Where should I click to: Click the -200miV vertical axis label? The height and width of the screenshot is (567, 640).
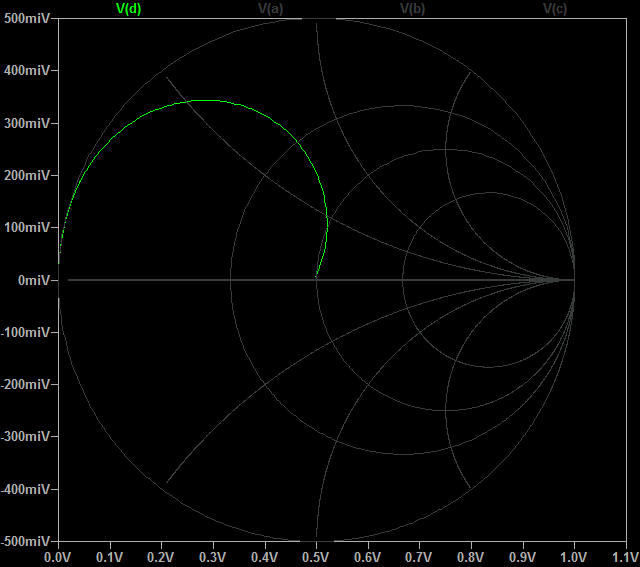25,385
